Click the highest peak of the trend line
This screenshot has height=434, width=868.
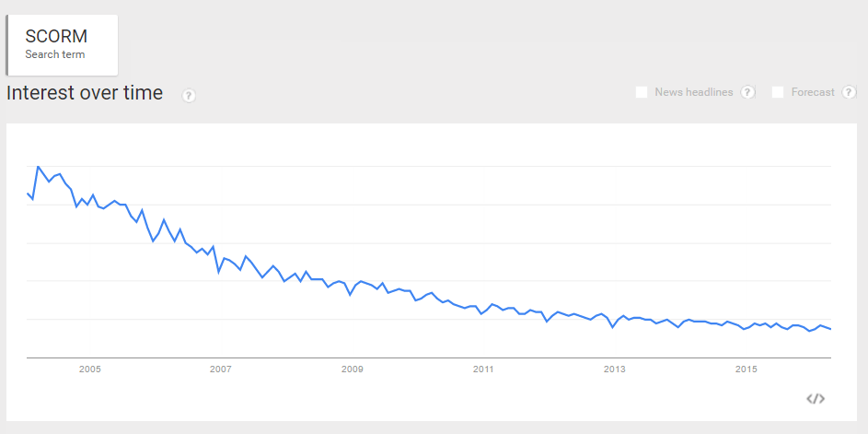coord(38,167)
